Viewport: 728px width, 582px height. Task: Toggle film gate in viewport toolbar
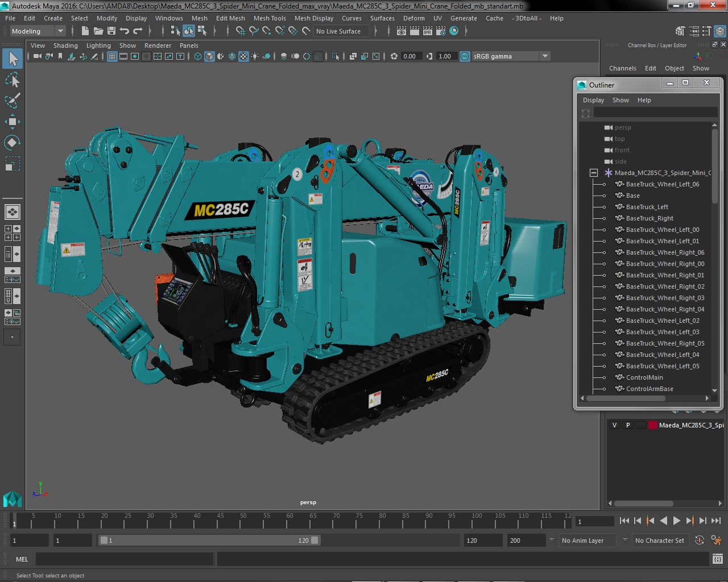[x=123, y=56]
